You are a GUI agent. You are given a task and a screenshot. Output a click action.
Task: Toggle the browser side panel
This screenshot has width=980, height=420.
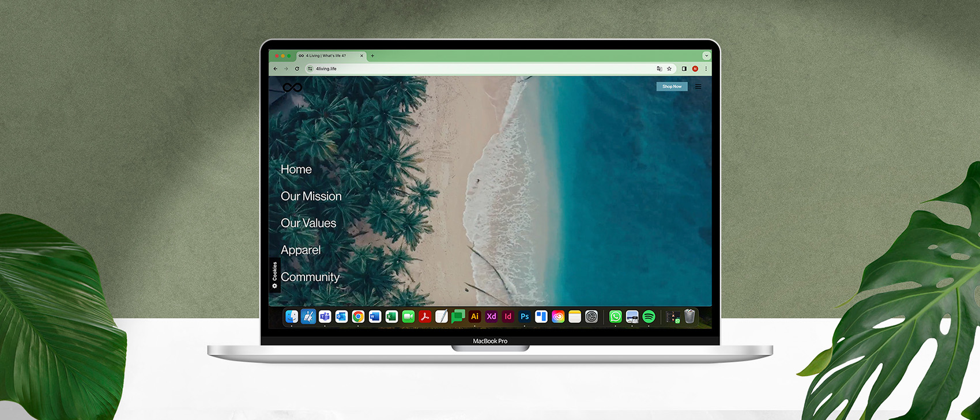click(684, 69)
